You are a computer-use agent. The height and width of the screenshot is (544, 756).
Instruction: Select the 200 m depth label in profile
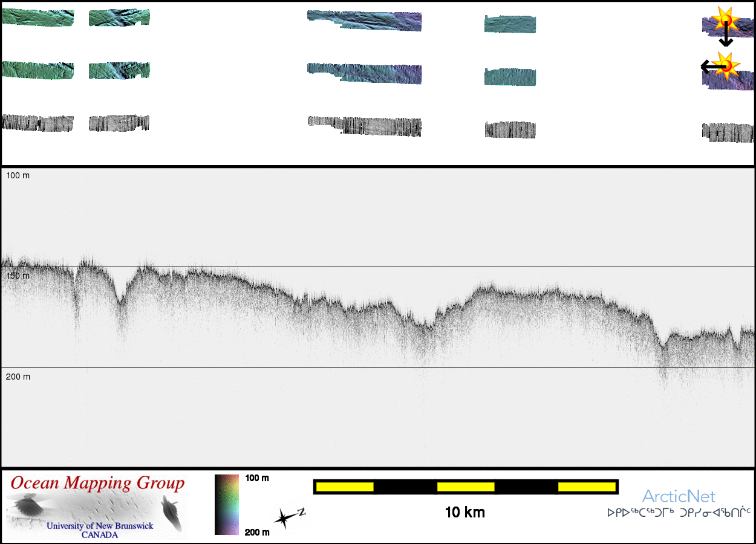18,377
